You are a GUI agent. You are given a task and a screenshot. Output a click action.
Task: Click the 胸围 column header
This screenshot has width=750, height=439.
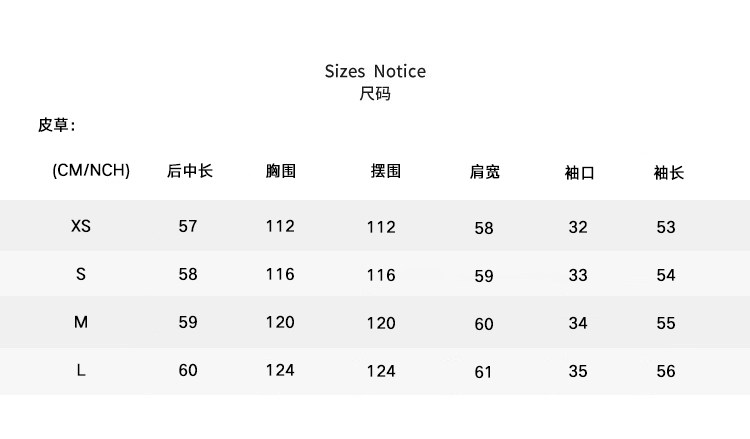(281, 171)
